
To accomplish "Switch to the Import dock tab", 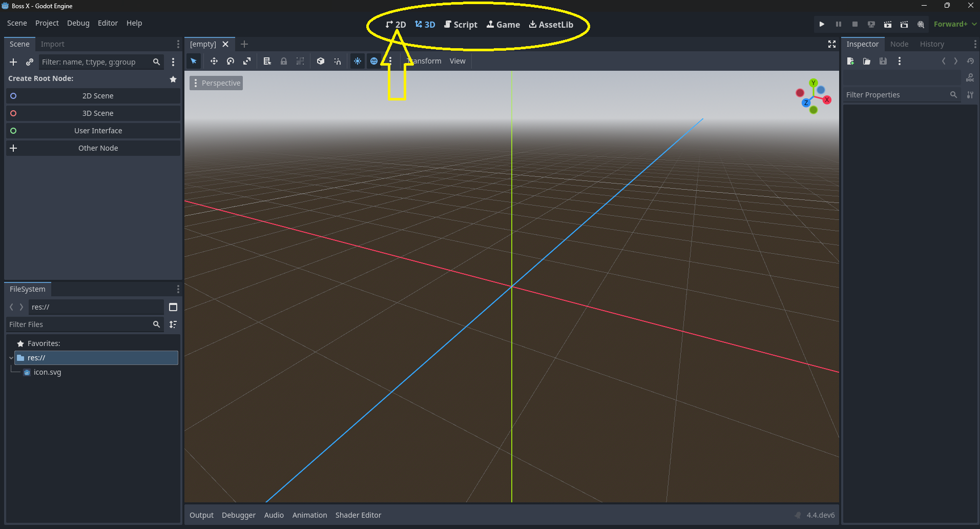I will [x=53, y=44].
